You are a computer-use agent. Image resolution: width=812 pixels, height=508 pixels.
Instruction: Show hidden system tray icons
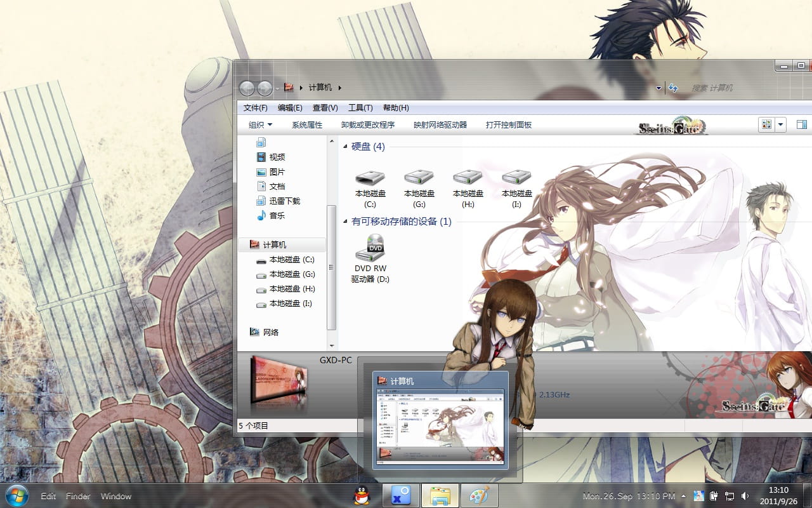[683, 496]
